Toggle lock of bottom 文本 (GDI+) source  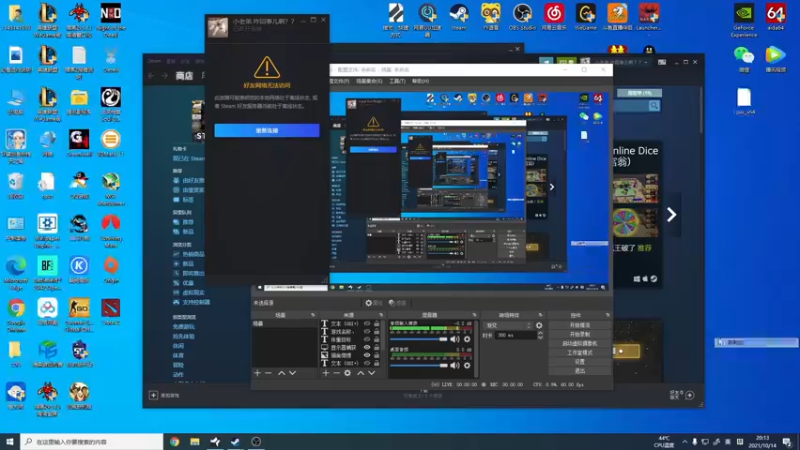pyautogui.click(x=377, y=363)
